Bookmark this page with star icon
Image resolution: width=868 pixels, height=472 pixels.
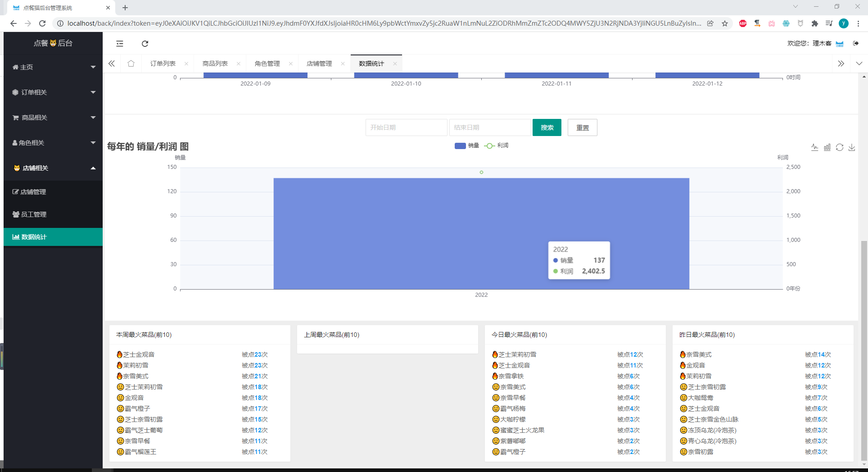click(x=725, y=23)
